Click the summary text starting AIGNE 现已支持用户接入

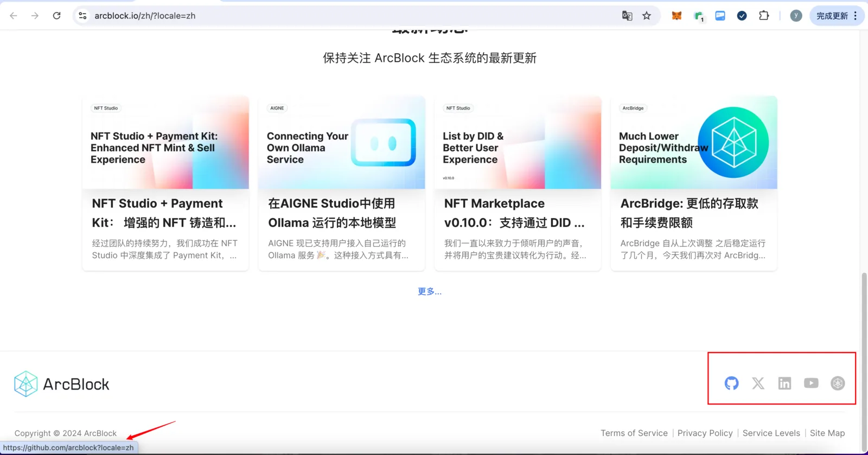pos(338,249)
